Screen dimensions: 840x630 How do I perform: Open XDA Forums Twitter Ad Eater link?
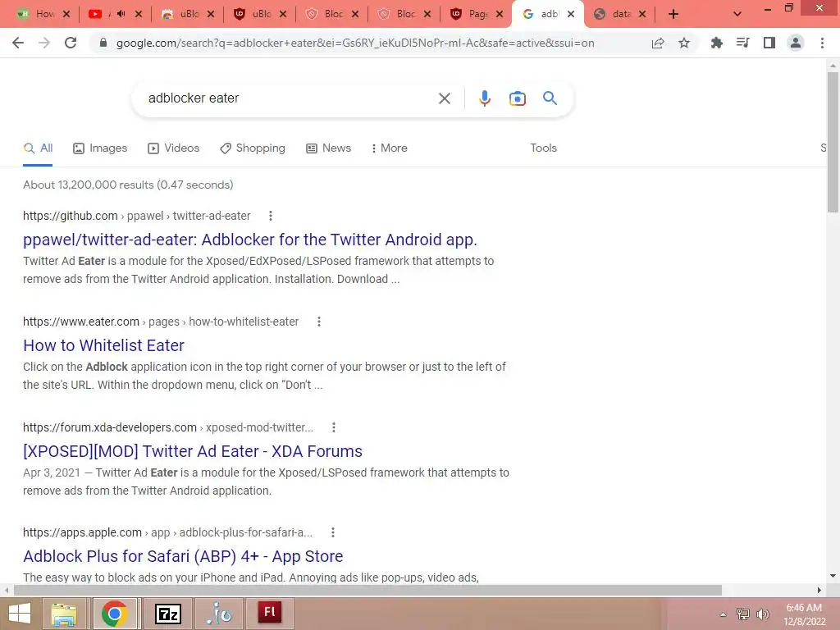coord(192,451)
